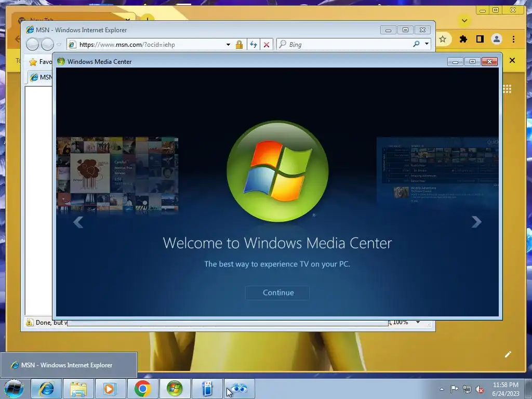Open the Windows Start orb

[14, 389]
